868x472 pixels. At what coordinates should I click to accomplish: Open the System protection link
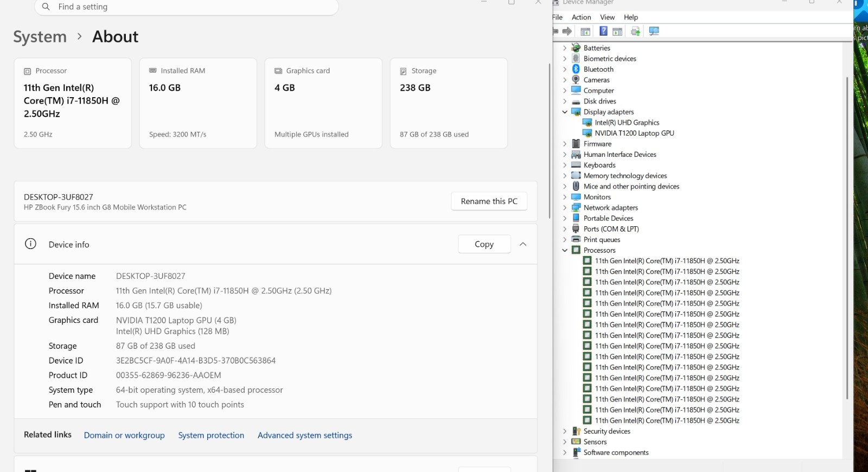tap(211, 435)
